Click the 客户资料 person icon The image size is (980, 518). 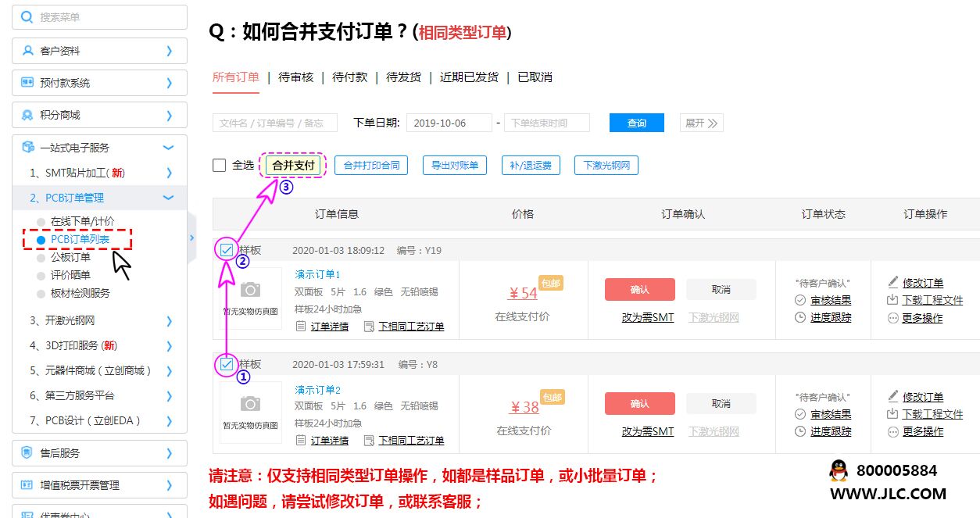(27, 51)
